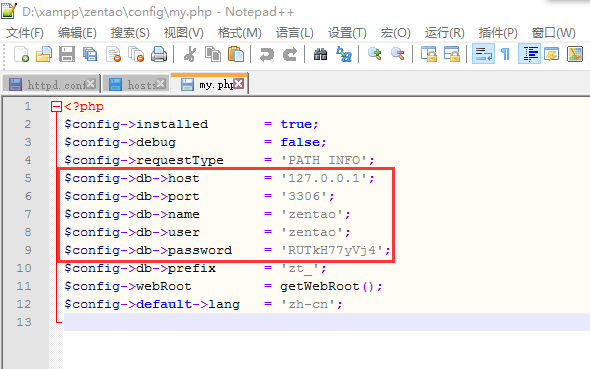This screenshot has width=590, height=369.
Task: Save the file using the floppy icon
Action: coord(67,54)
